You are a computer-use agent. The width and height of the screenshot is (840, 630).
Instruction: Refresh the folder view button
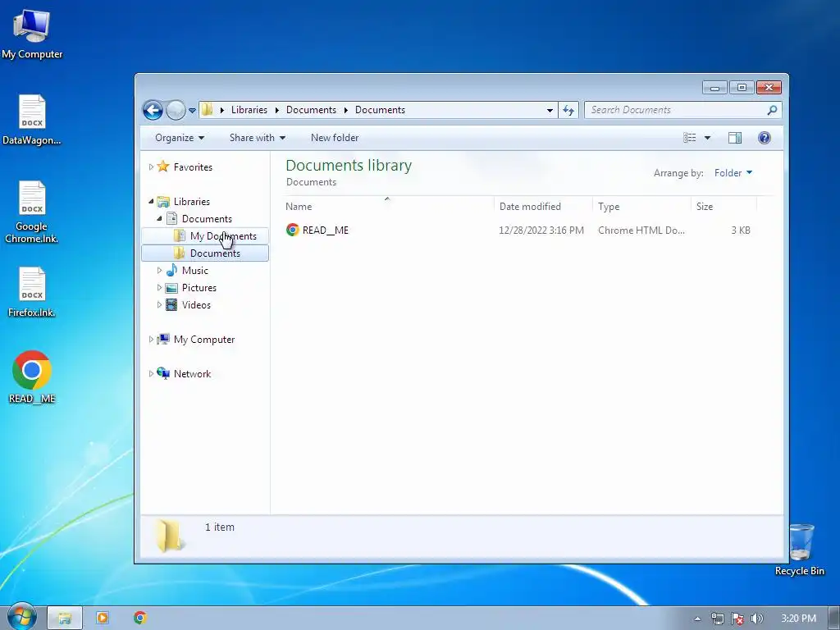tap(568, 111)
